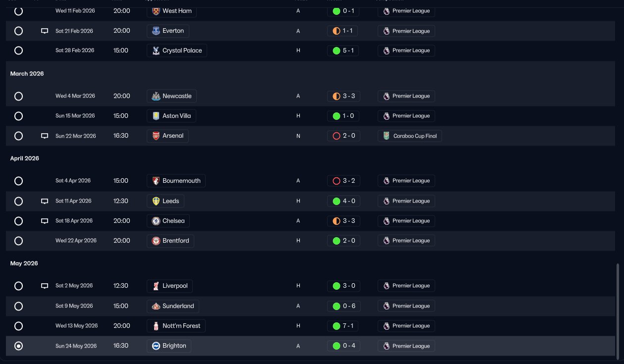Open the 2 - 0 Arsenal result
Screen dimensions: 624x364
(343, 136)
